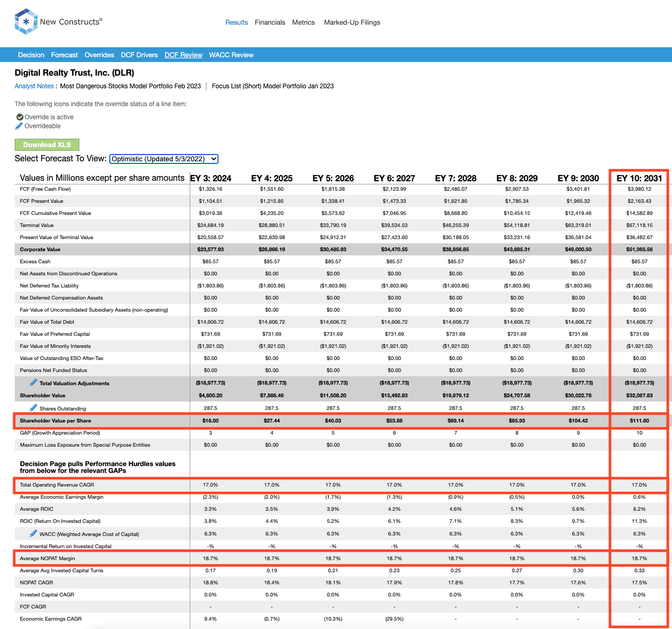This screenshot has height=629, width=672.
Task: Click the EY 6: 2027 column header
Action: [x=395, y=178]
